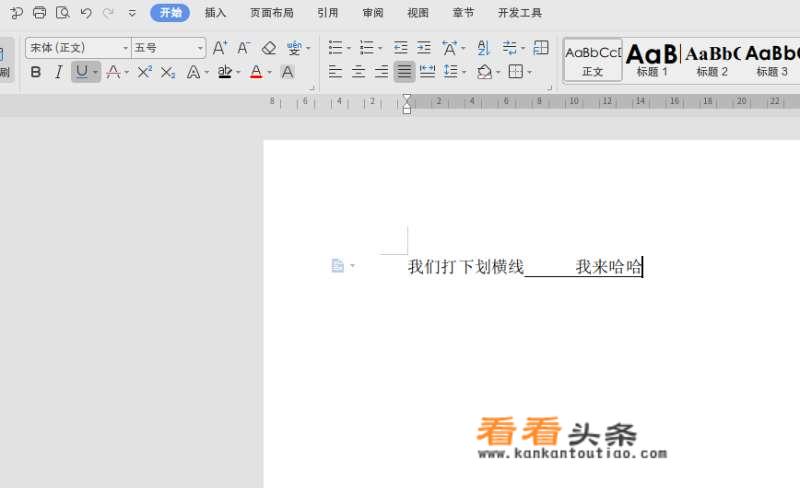
Task: Switch to the 开发工具 tab
Action: (x=520, y=13)
